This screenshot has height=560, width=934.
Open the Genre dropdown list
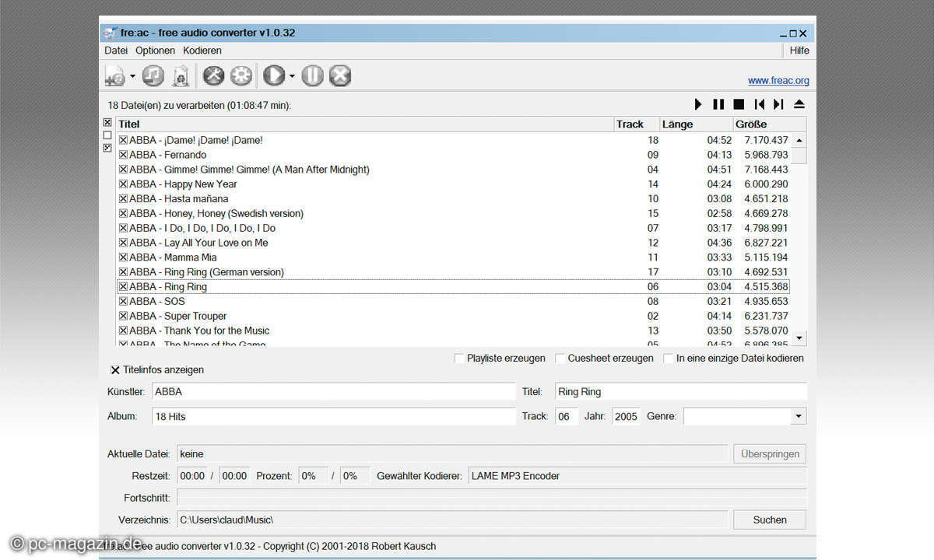click(799, 416)
